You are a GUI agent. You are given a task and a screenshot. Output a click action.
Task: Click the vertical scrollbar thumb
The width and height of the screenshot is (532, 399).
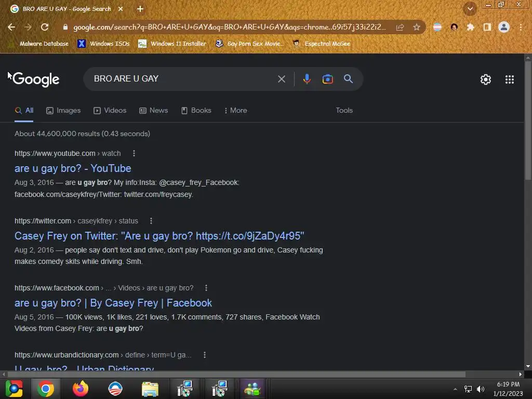coord(528,121)
